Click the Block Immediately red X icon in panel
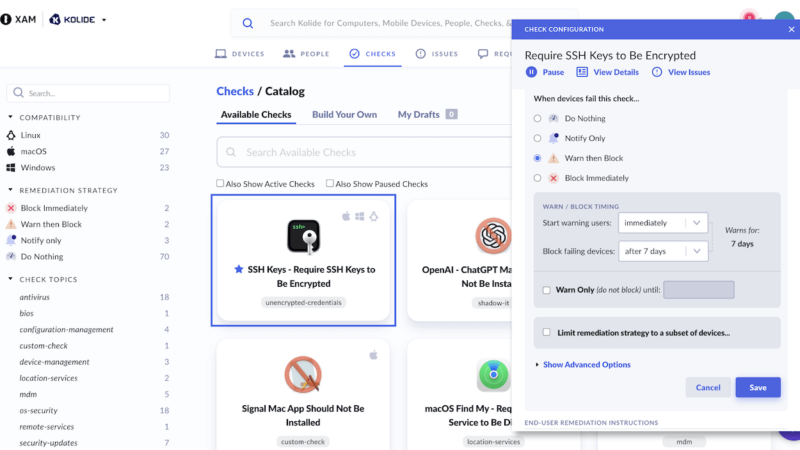This screenshot has width=800, height=450. 554,178
